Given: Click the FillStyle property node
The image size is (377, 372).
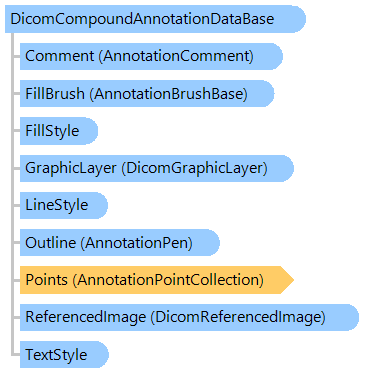Looking at the screenshot, I should click(59, 131).
